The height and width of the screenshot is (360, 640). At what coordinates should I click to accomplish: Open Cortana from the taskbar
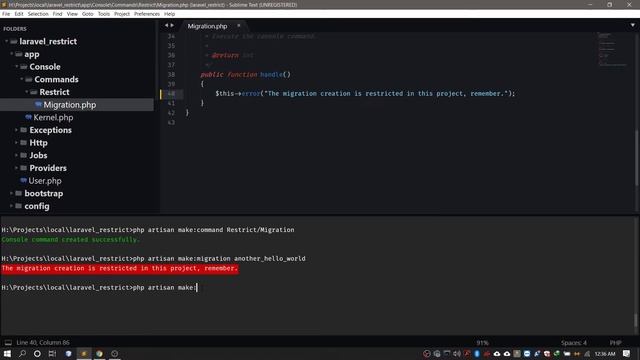click(37, 353)
